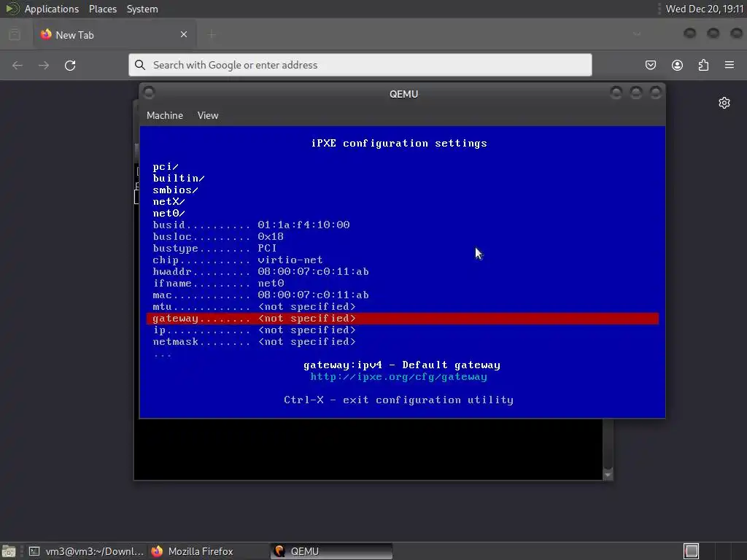The image size is (747, 560).
Task: Focus the Search with Google address bar
Action: (360, 65)
